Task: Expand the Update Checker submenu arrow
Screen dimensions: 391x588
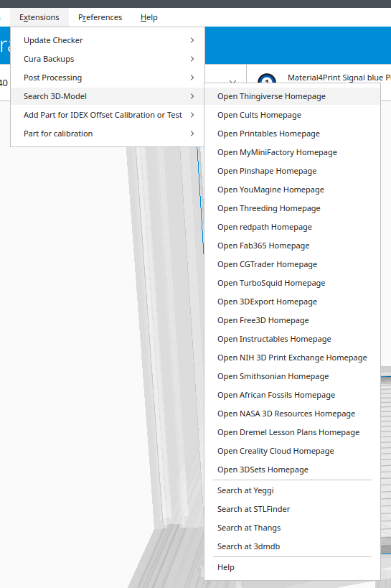Action: (192, 40)
